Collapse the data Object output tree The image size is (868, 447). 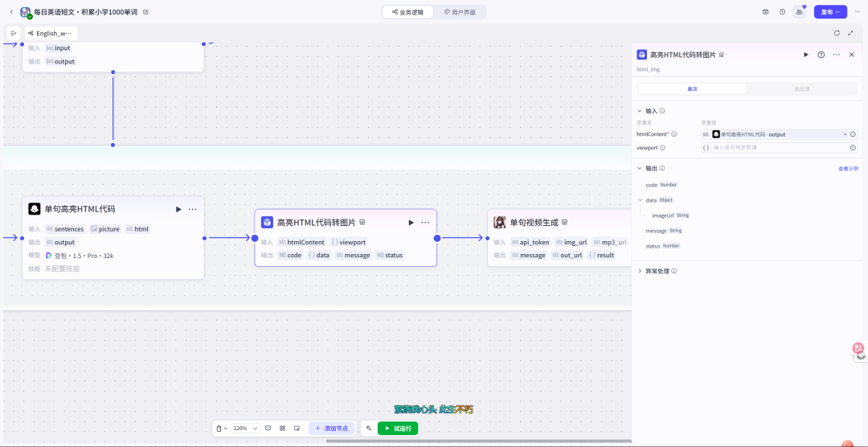641,200
